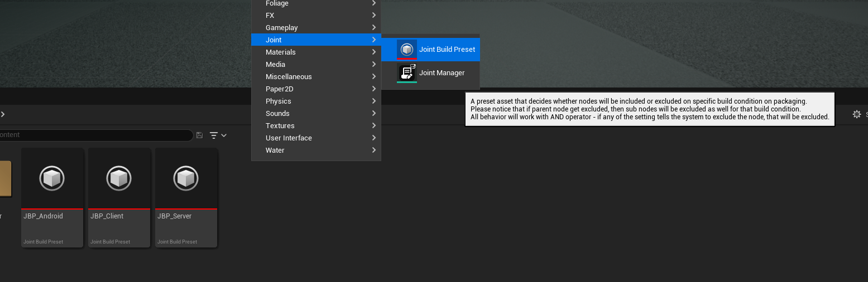Expand the Materials submenu arrow
The image size is (868, 282).
point(373,52)
